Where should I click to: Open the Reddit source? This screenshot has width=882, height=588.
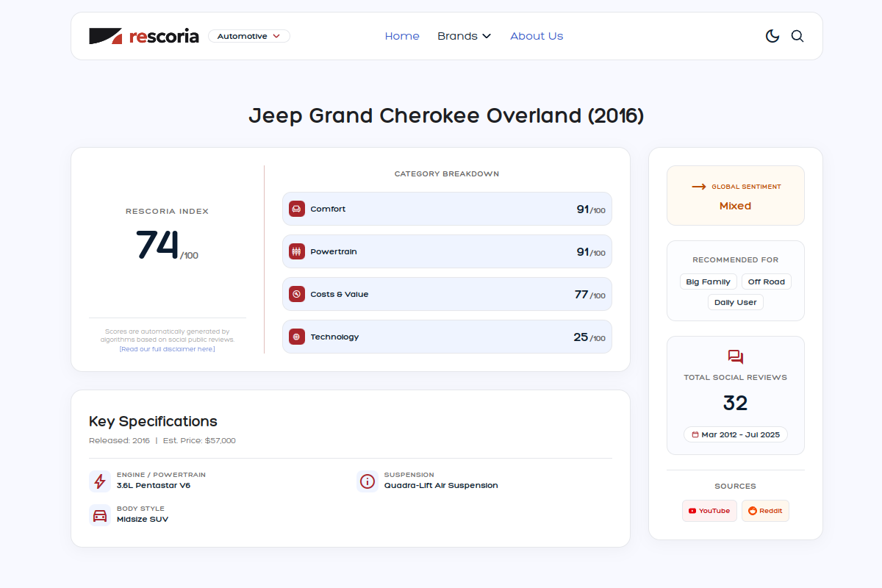click(765, 511)
